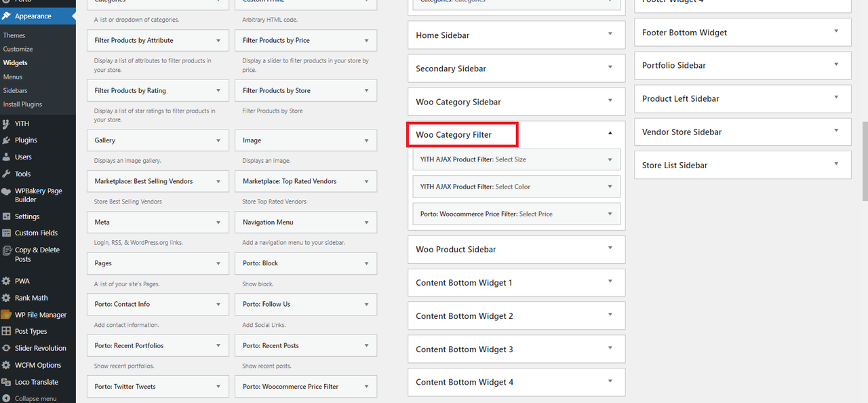Click the WP File Manager folder icon
868x403 pixels.
7,315
